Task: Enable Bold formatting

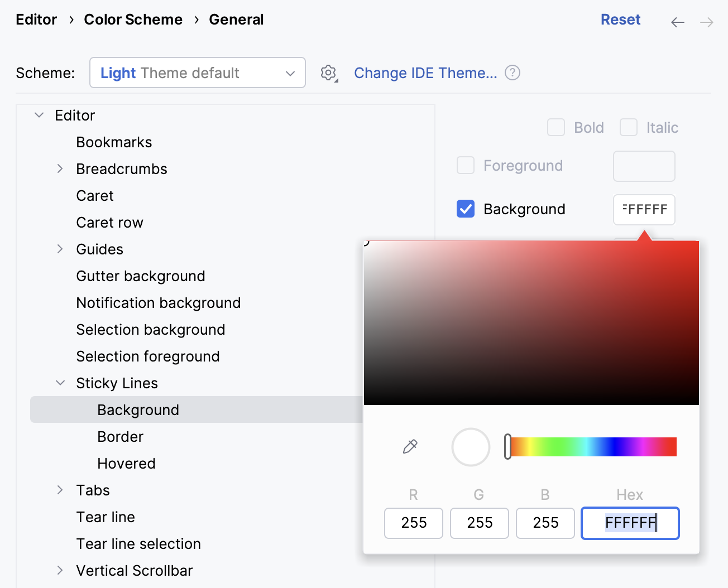Action: 555,127
